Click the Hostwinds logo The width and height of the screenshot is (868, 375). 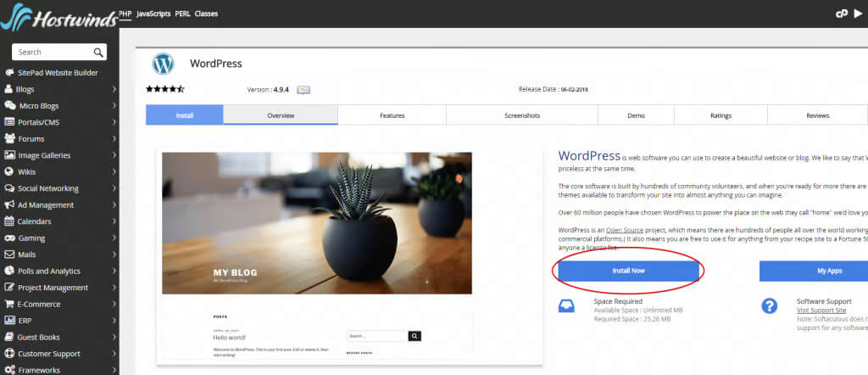click(59, 18)
